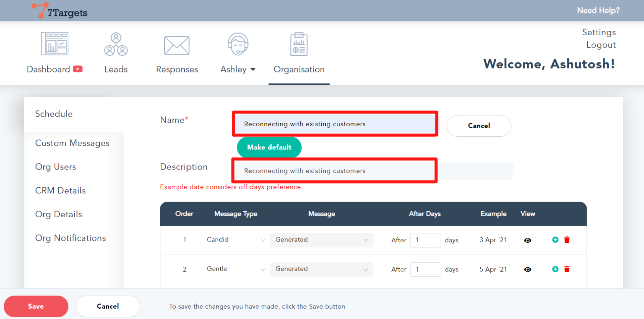This screenshot has width=644, height=319.
Task: Click the red Save button
Action: tap(36, 306)
